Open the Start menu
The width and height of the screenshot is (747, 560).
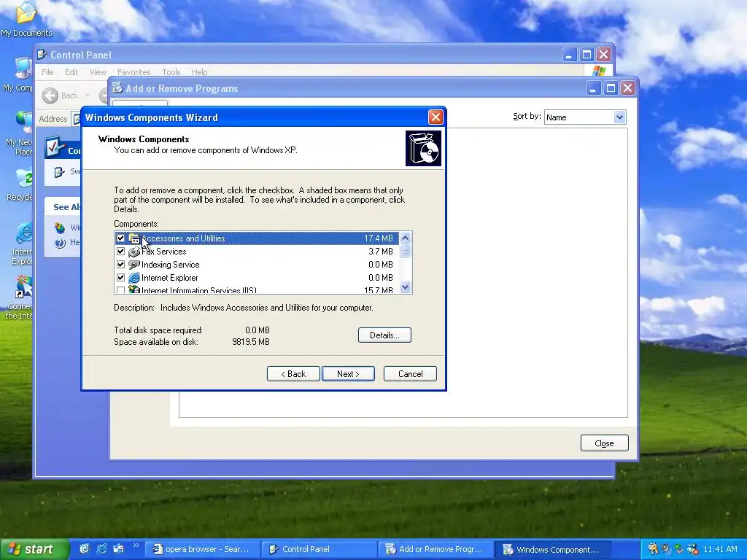click(34, 550)
